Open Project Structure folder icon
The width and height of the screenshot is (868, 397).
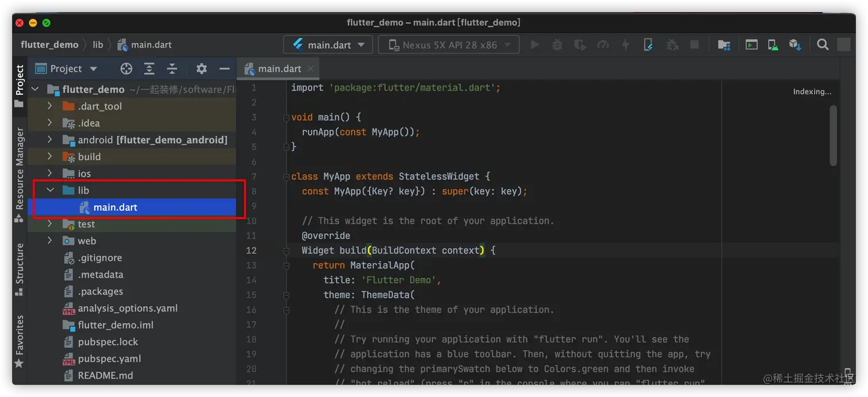click(724, 45)
